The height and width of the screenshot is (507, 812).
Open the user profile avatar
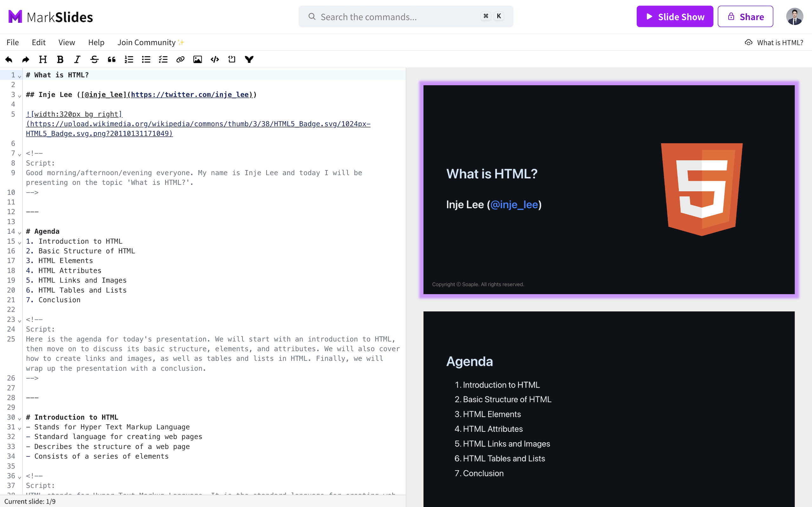795,17
